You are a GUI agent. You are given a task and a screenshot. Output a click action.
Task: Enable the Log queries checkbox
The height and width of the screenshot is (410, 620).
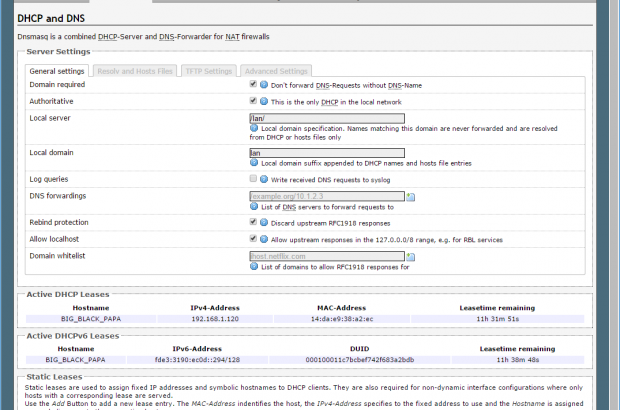click(253, 179)
